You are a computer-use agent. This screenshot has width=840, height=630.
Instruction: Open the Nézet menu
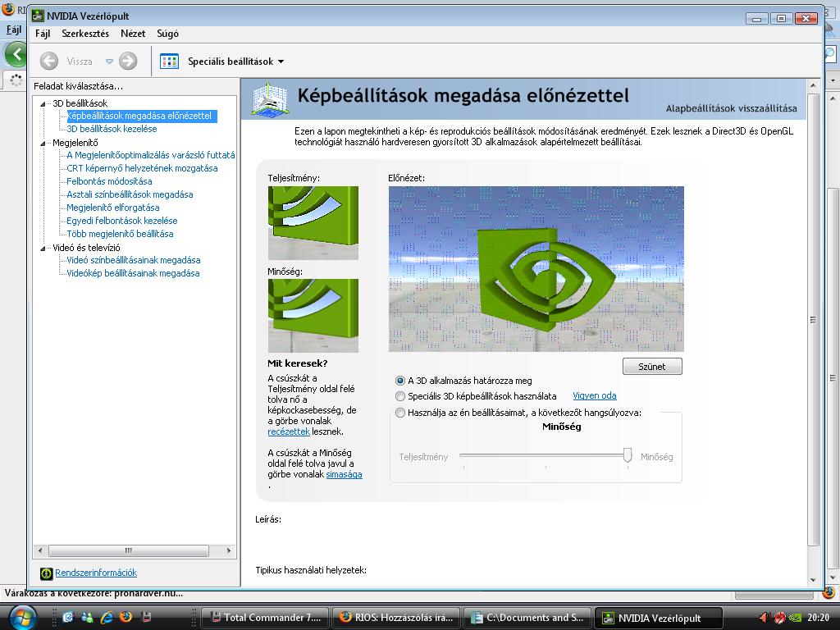click(x=133, y=34)
